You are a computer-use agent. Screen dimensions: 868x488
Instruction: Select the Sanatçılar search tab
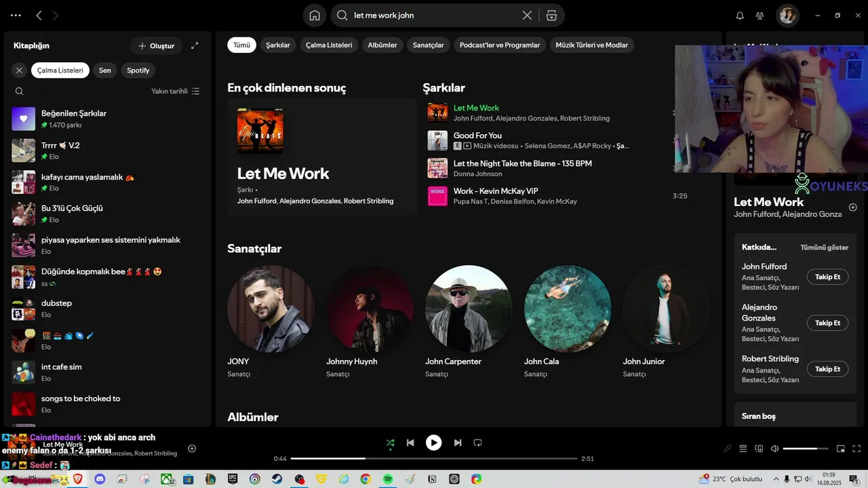click(428, 45)
